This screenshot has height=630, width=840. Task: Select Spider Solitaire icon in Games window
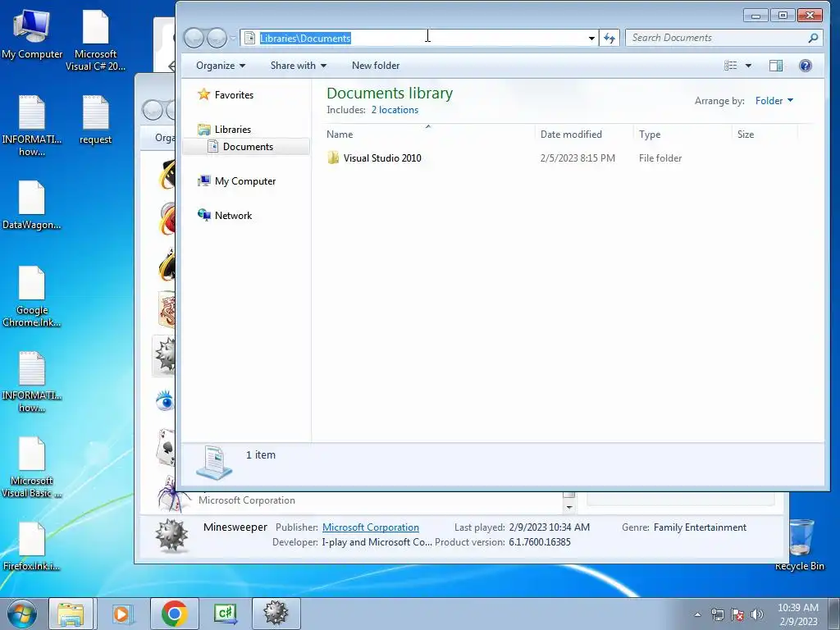pyautogui.click(x=172, y=495)
